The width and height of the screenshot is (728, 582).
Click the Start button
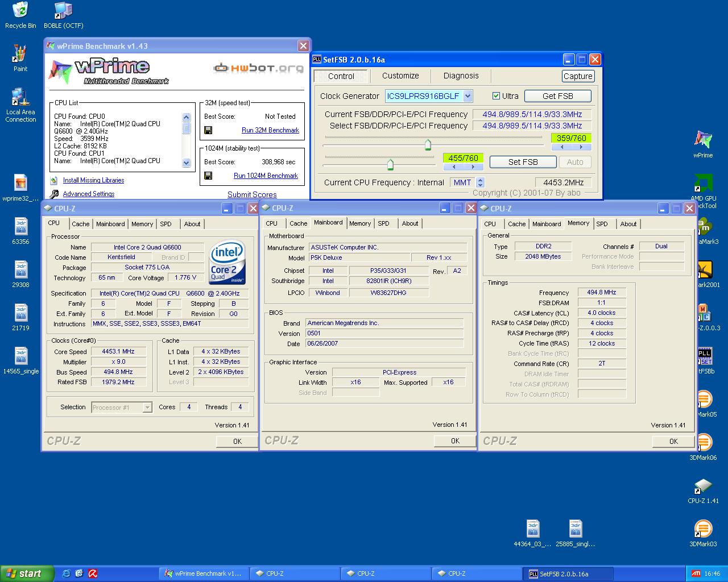tap(27, 573)
